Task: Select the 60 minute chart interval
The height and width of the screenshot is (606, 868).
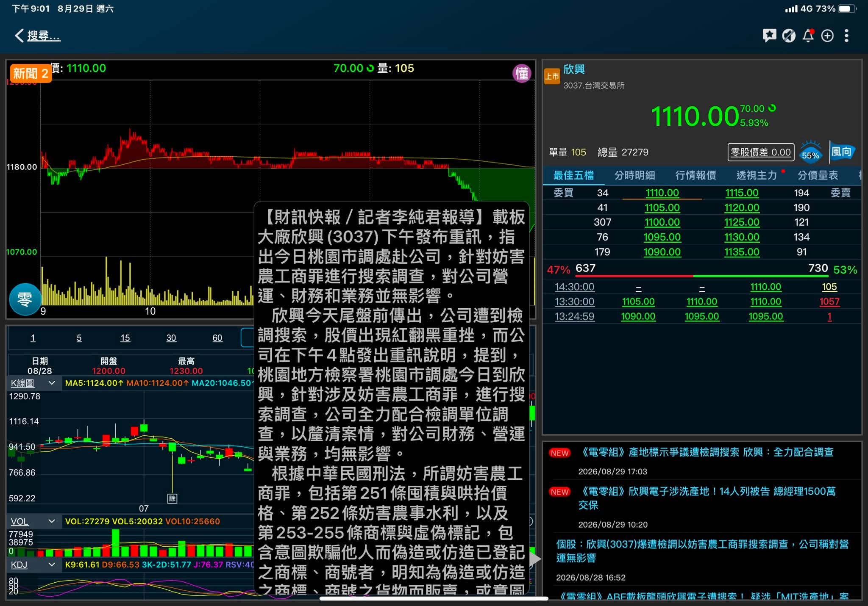Action: pyautogui.click(x=217, y=338)
